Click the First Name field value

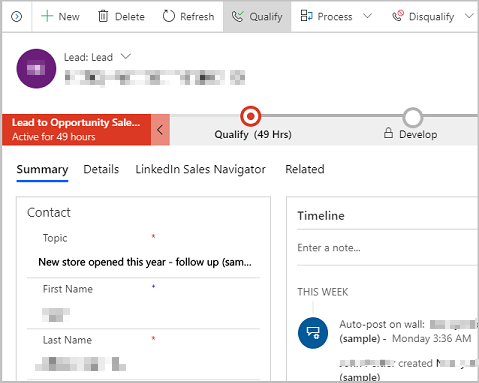click(x=56, y=315)
